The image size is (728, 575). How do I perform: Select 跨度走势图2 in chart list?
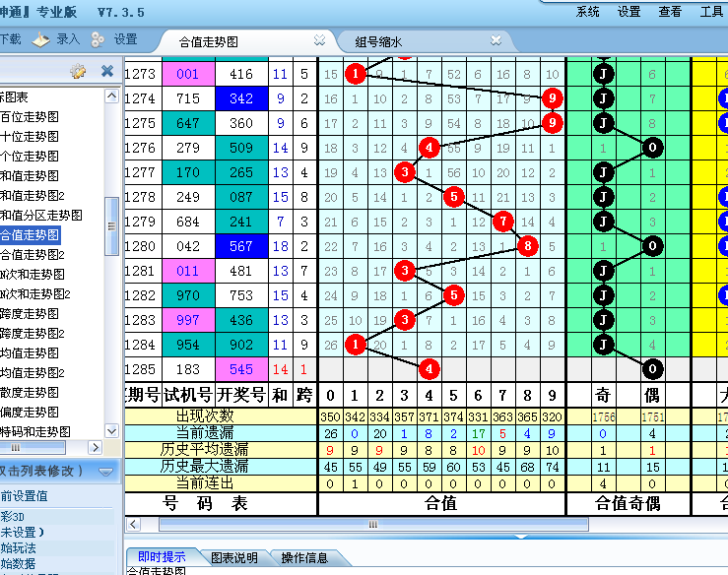pos(33,334)
